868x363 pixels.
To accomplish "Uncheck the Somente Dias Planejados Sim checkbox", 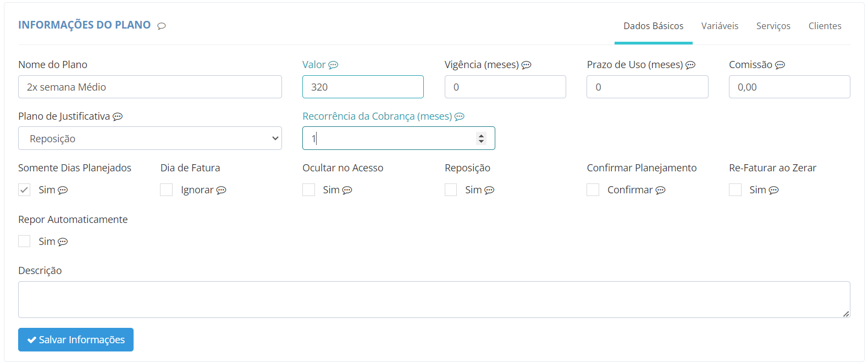I will [x=24, y=190].
